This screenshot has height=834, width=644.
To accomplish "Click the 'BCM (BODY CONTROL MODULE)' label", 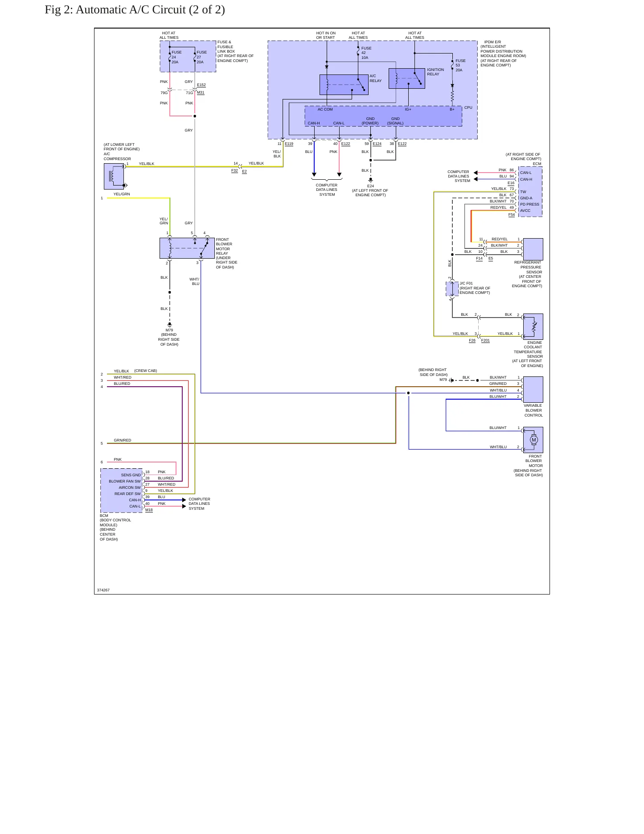I will tap(115, 527).
